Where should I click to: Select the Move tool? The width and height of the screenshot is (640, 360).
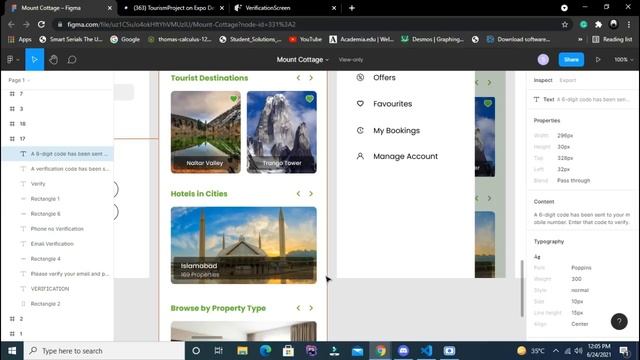click(35, 60)
